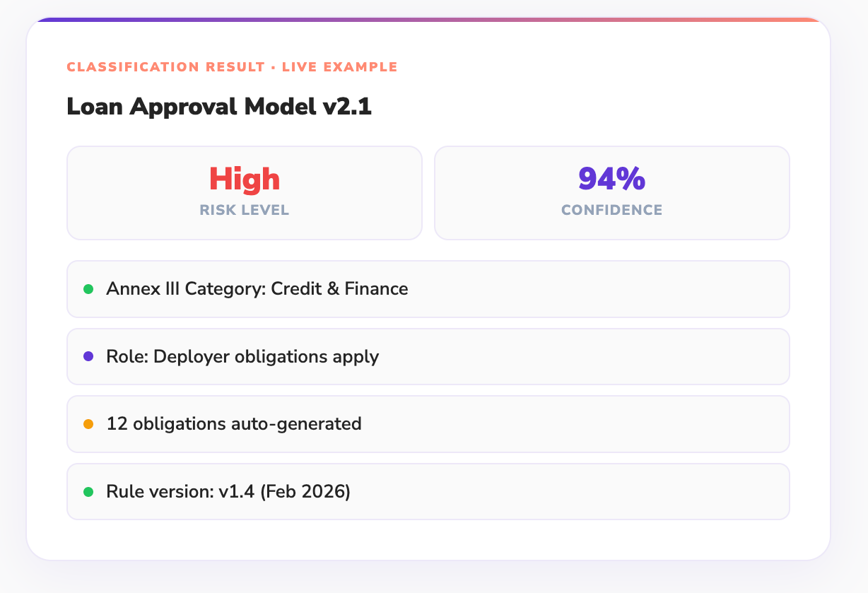Open the Deployer obligations apply row
This screenshot has height=593, width=868.
click(x=428, y=356)
